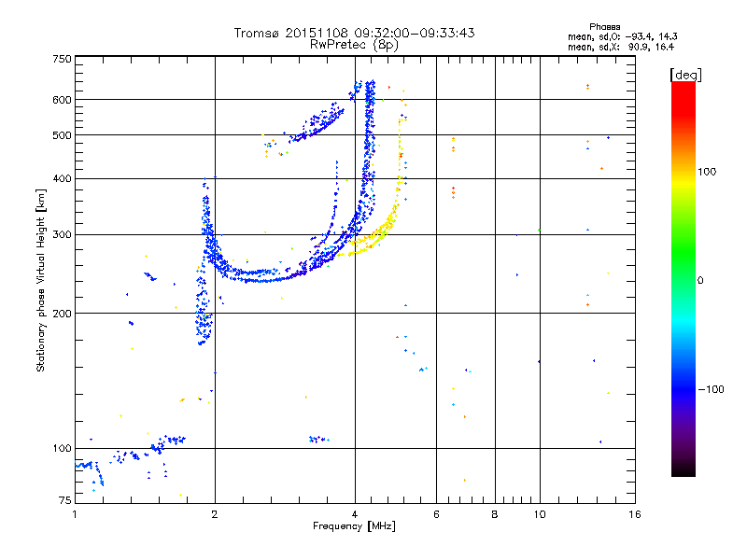
Task: Click the y-axis tick label "300"
Action: click(x=62, y=234)
